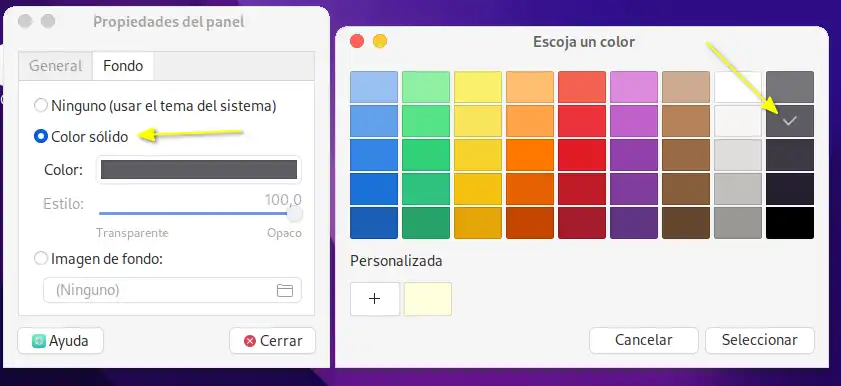The width and height of the screenshot is (841, 386).
Task: Click the red close dot of the color chooser
Action: [357, 41]
